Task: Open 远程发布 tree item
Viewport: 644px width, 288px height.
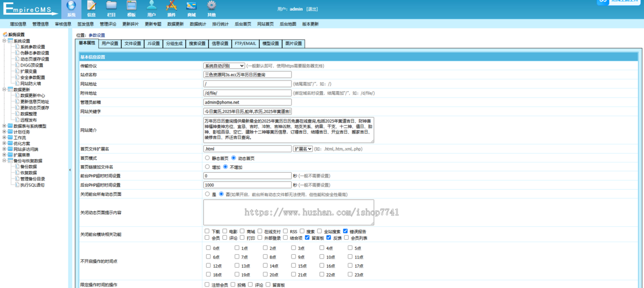Action: [28, 120]
